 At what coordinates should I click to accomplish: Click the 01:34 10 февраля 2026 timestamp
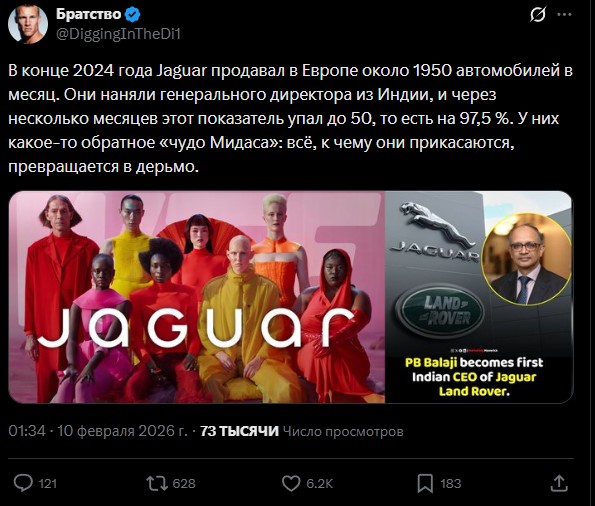[98, 431]
